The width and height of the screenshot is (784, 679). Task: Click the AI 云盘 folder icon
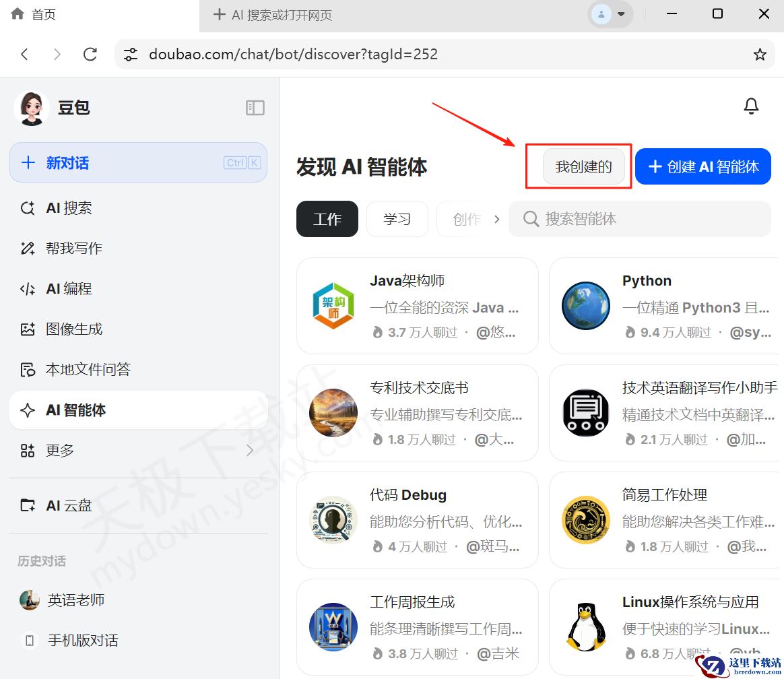pos(28,505)
